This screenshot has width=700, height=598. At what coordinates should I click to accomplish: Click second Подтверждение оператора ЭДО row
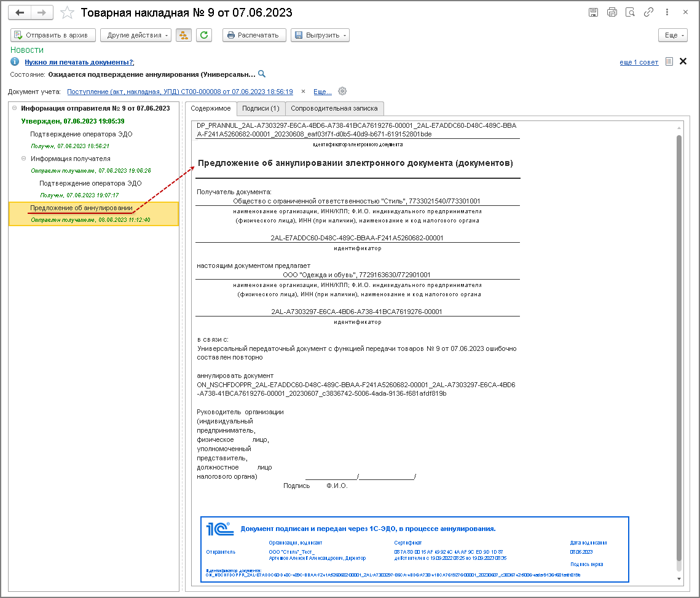coord(90,183)
